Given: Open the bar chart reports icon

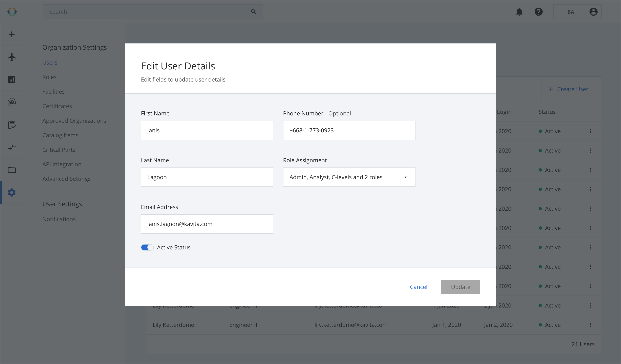Looking at the screenshot, I should [12, 79].
